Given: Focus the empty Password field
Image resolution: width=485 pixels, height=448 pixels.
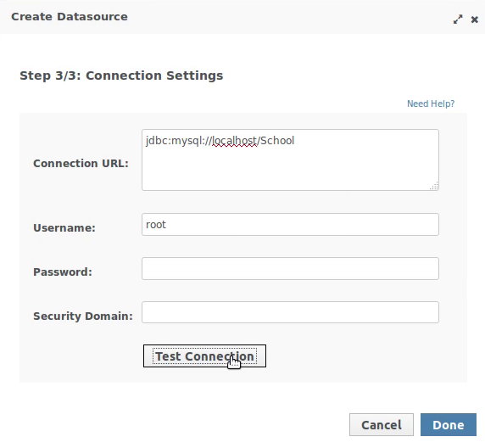Looking at the screenshot, I should (290, 268).
